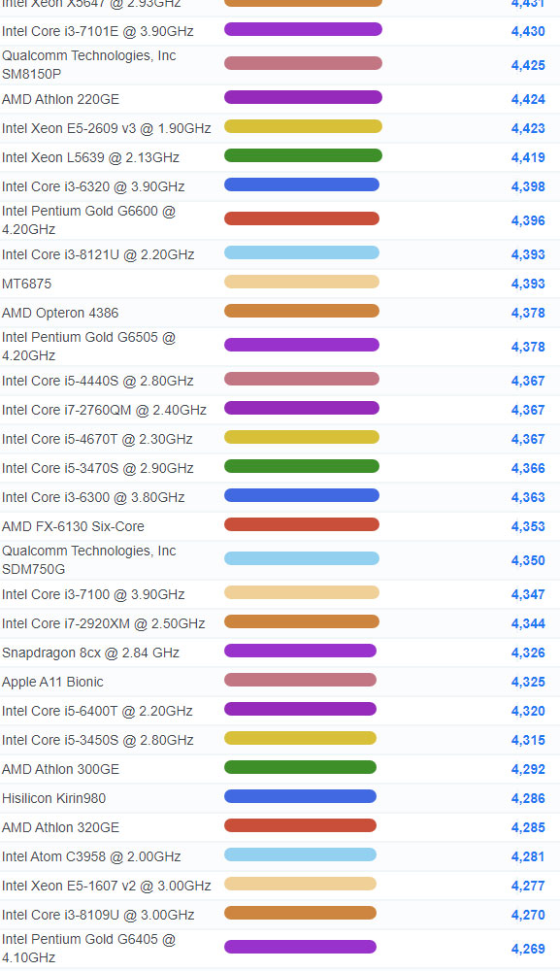This screenshot has width=560, height=971.
Task: Click the 4,363 score value
Action: (x=528, y=498)
